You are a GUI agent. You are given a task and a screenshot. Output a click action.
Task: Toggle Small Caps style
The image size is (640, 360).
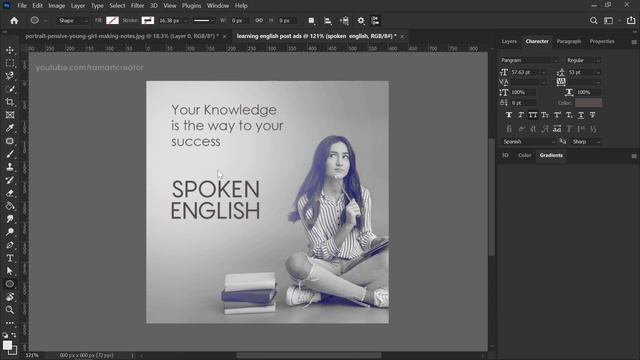coord(545,115)
